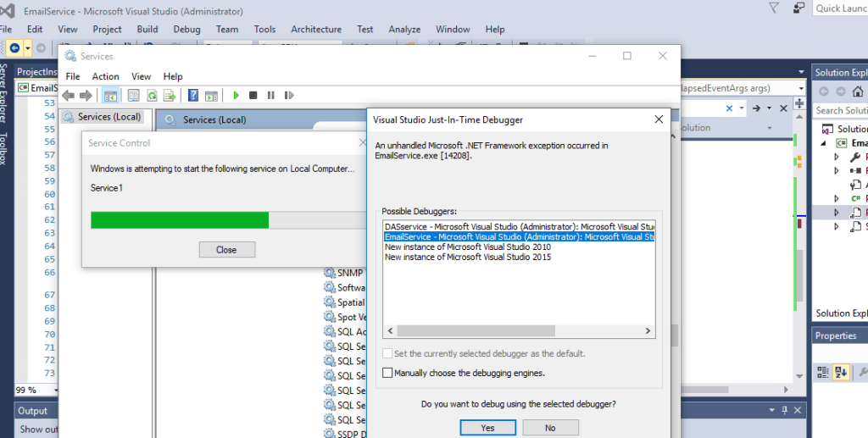This screenshot has height=438, width=868.
Task: Open the Architecture menu in Visual Studio
Action: tap(316, 29)
